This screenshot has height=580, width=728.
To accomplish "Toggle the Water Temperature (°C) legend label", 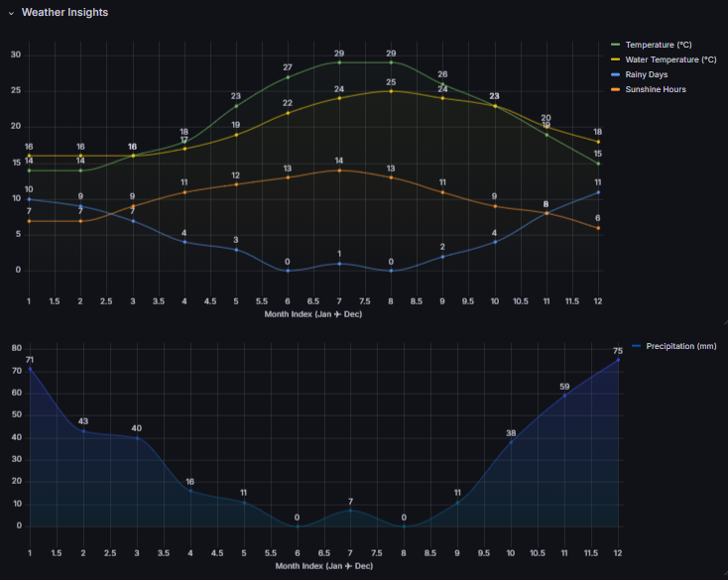I will pos(670,59).
